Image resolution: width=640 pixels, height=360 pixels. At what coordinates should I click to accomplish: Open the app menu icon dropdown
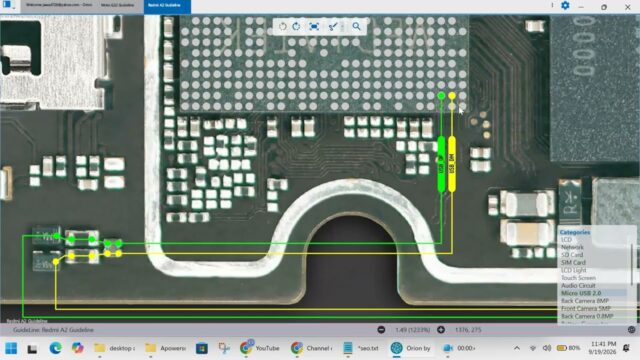click(9, 5)
